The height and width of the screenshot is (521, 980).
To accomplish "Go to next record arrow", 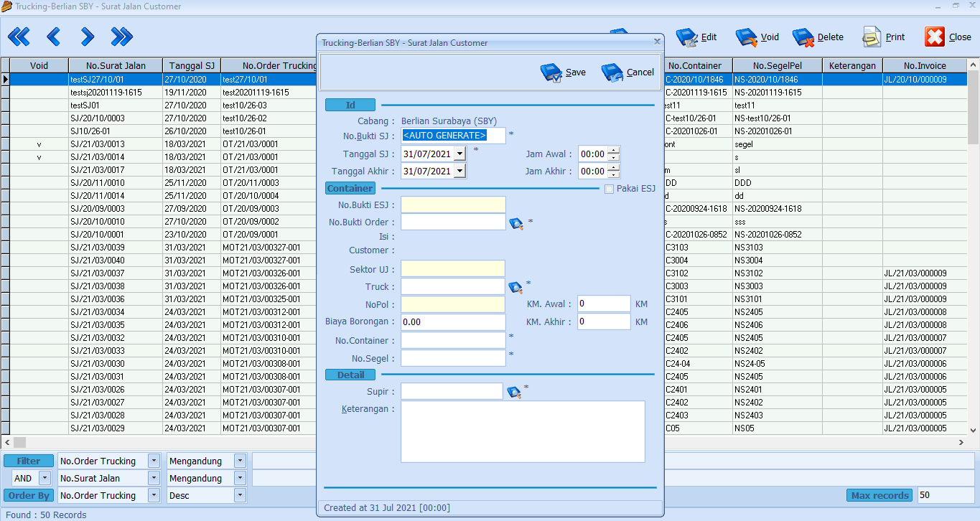I will coord(88,37).
